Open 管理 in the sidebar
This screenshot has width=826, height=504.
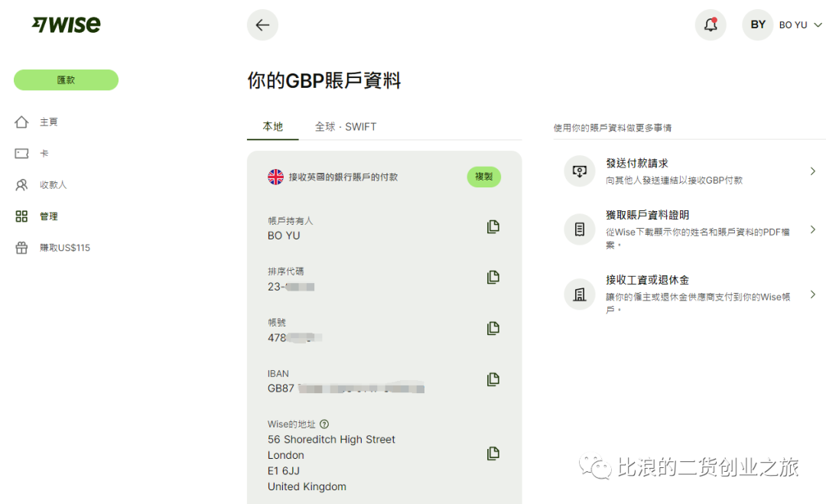click(49, 216)
